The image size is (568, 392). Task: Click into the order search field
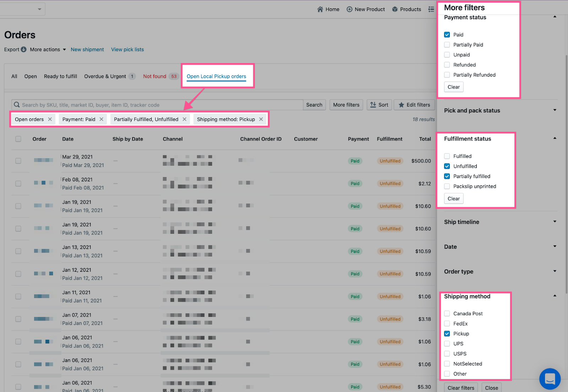160,105
